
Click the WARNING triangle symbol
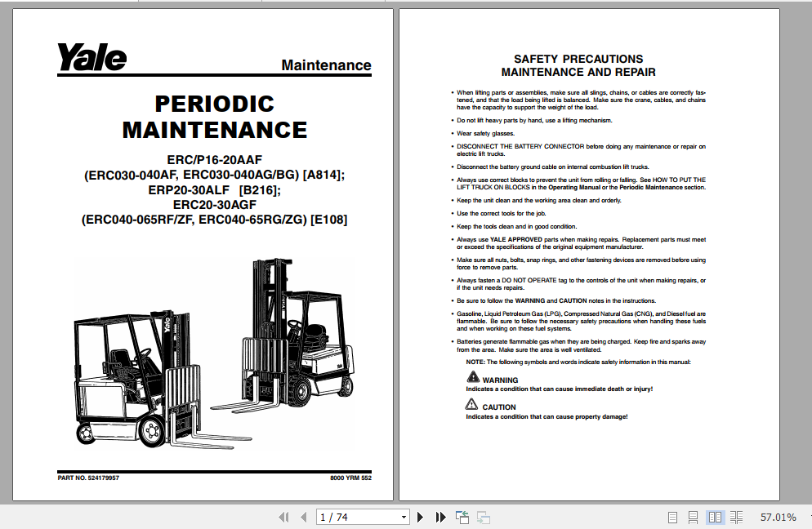tap(473, 377)
